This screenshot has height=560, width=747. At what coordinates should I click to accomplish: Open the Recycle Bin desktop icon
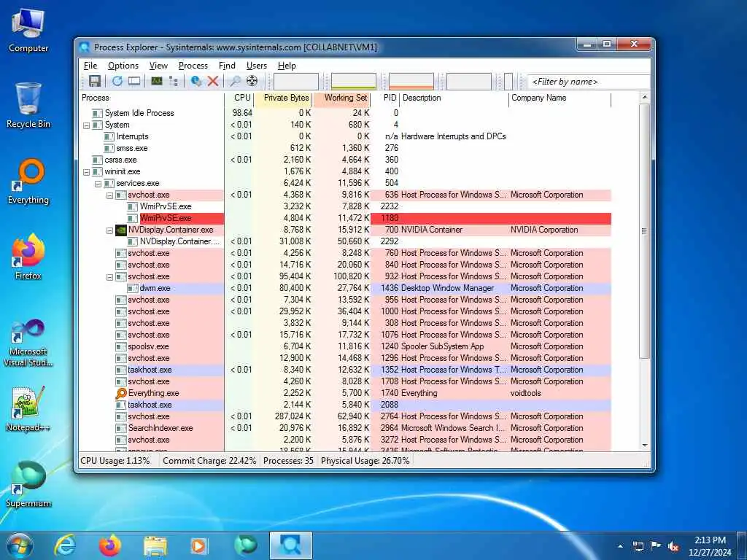28,106
